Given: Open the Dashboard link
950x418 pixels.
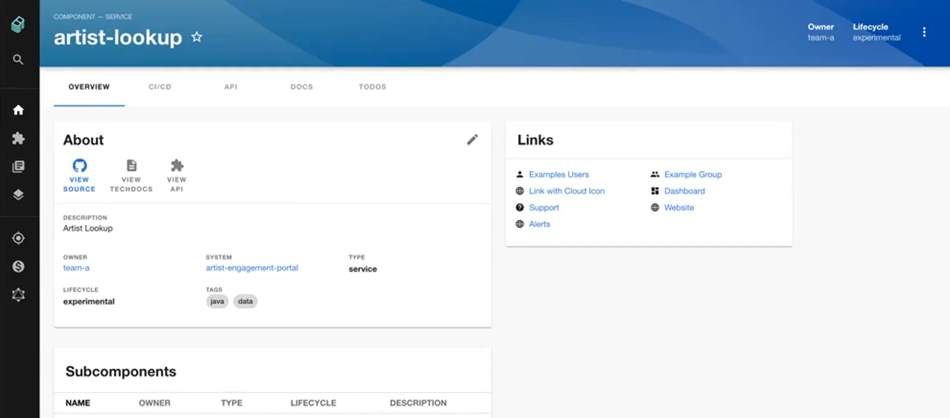Looking at the screenshot, I should tap(685, 191).
